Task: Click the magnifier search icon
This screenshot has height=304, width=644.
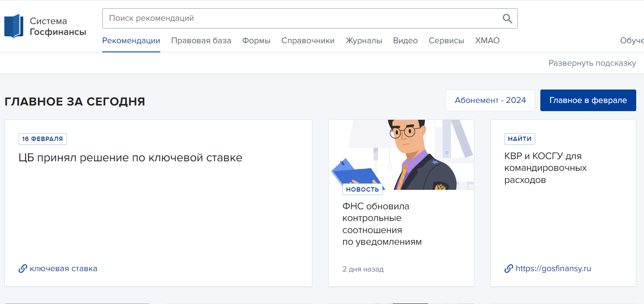Action: pos(507,19)
